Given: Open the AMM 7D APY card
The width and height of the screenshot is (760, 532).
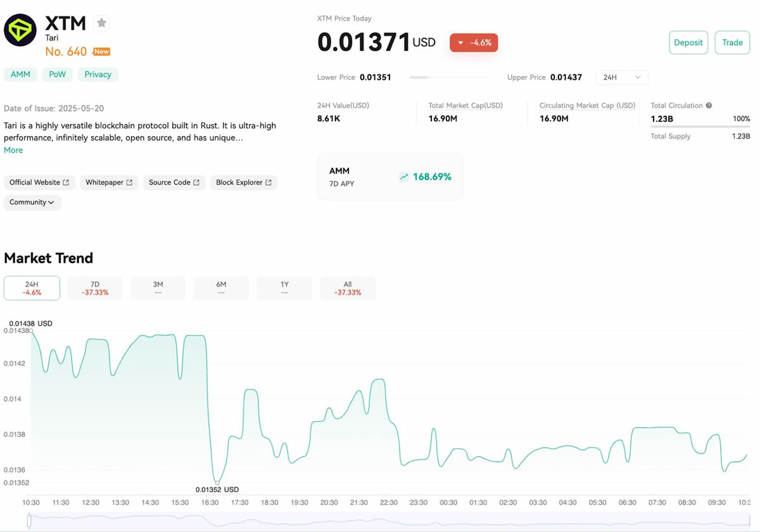Looking at the screenshot, I should 390,177.
